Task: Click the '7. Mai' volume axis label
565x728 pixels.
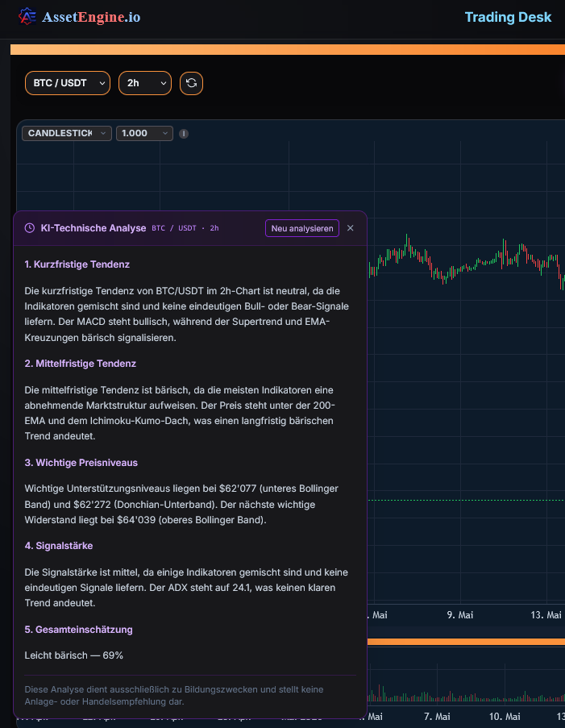Action: click(437, 717)
